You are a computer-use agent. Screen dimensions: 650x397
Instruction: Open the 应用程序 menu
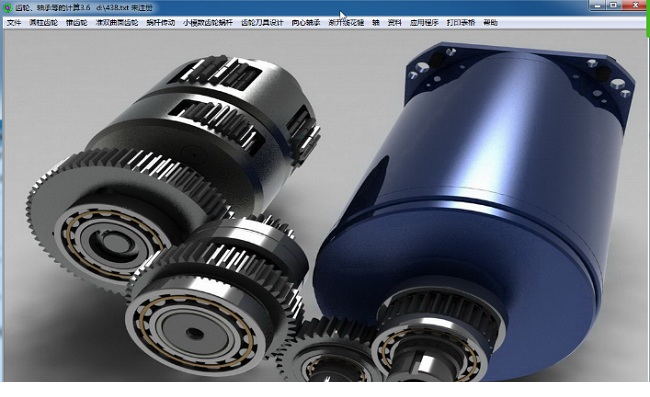[424, 23]
